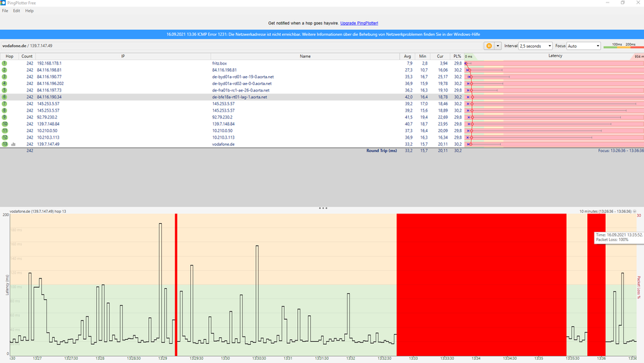This screenshot has width=644, height=363.
Task: Sort by the IP column header
Action: (x=122, y=56)
